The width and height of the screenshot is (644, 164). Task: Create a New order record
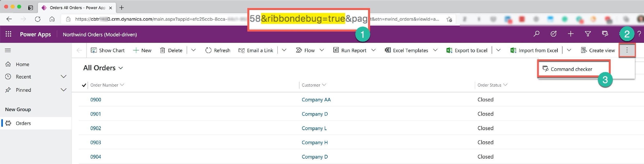point(142,50)
